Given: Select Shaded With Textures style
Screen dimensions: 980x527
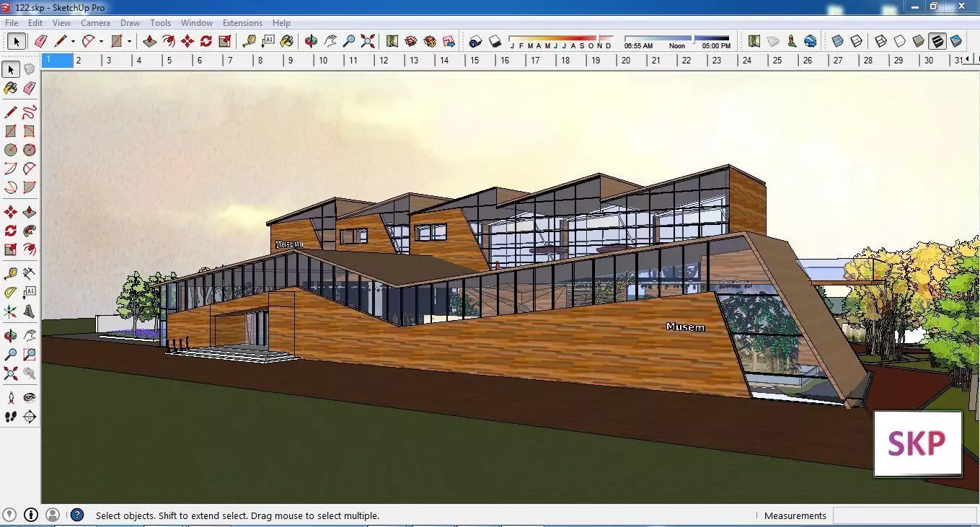Looking at the screenshot, I should tap(937, 41).
